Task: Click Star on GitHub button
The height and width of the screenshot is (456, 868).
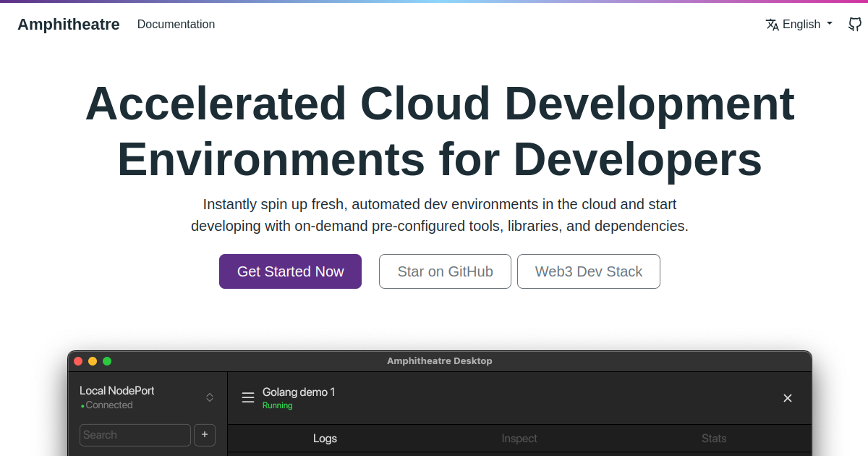Action: pyautogui.click(x=445, y=271)
